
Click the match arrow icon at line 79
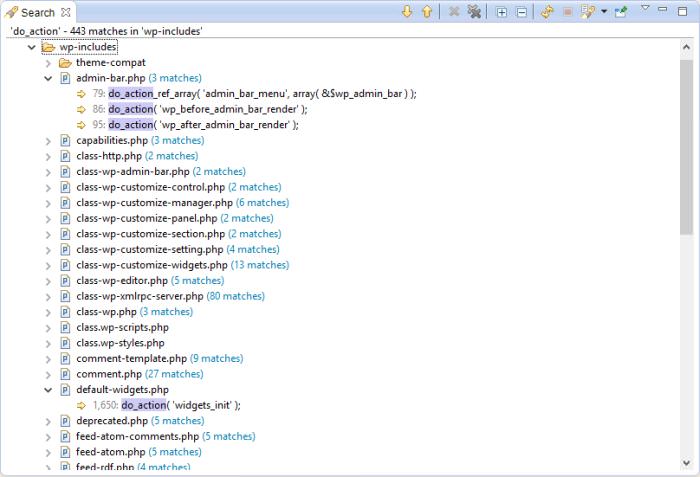coord(81,94)
